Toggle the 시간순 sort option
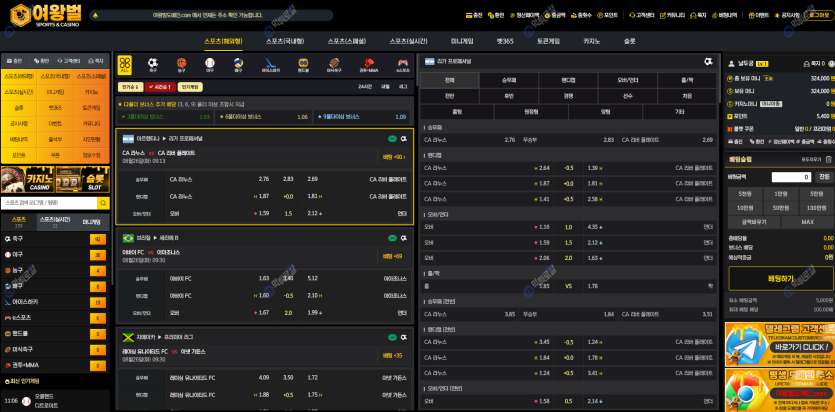835x412 pixels. click(x=163, y=87)
